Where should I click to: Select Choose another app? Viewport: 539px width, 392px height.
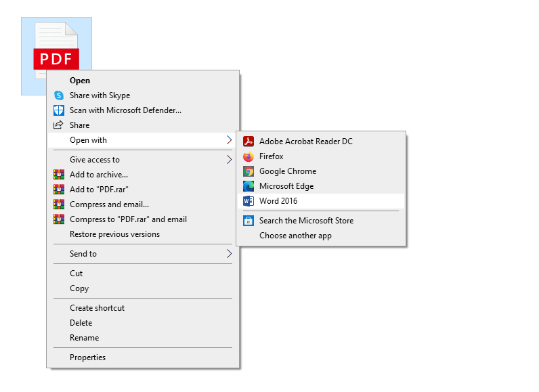tap(321, 236)
